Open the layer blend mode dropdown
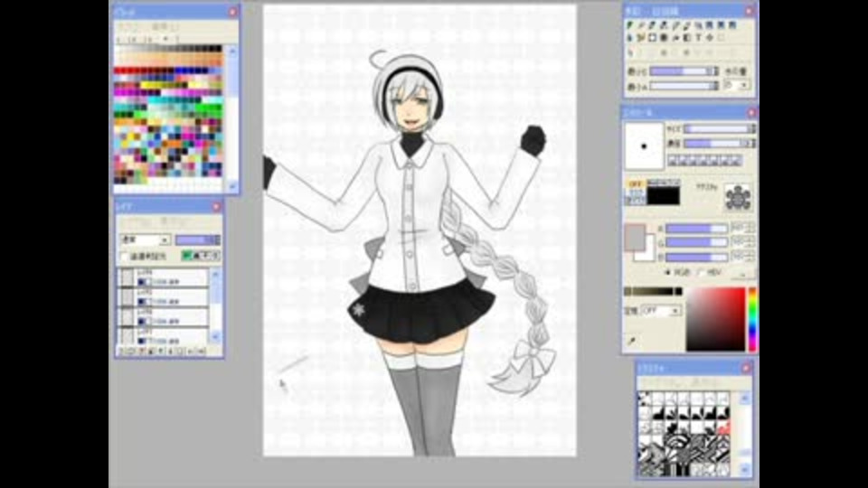 point(145,240)
